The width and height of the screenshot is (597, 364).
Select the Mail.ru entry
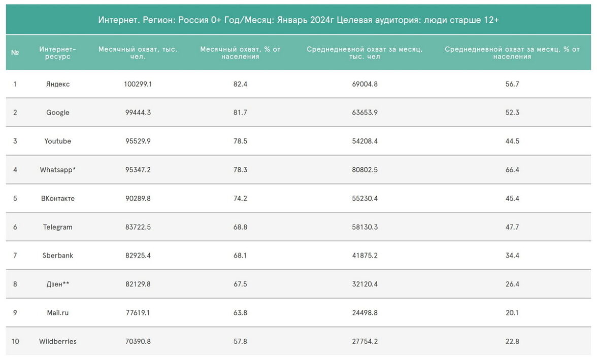[x=58, y=313]
